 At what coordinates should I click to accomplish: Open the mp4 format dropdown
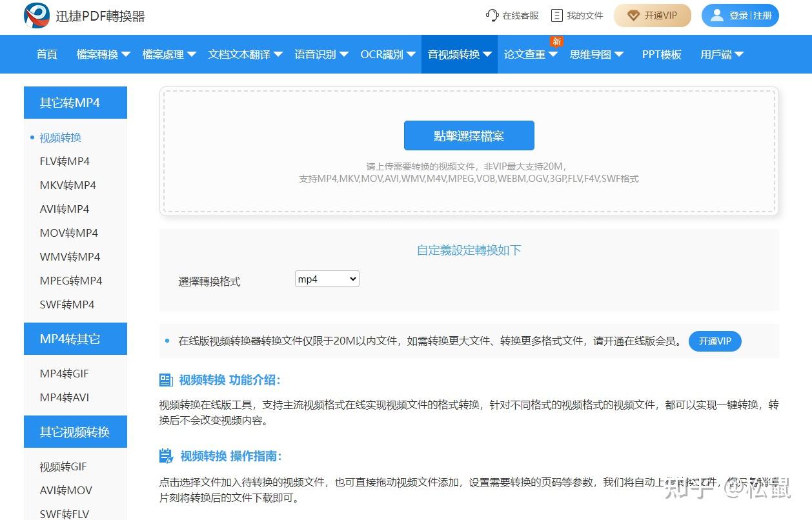[x=327, y=279]
